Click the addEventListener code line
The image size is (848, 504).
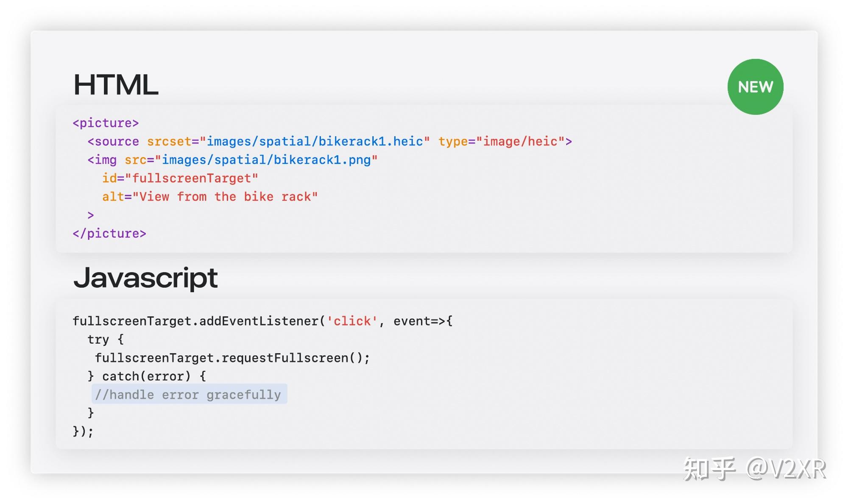(262, 321)
